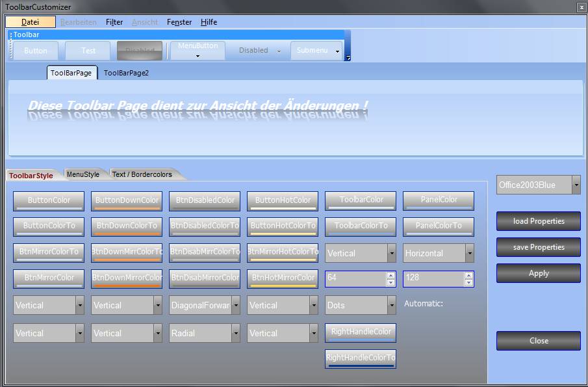
Task: Expand the Radial gradient dropdown
Action: 235,333
